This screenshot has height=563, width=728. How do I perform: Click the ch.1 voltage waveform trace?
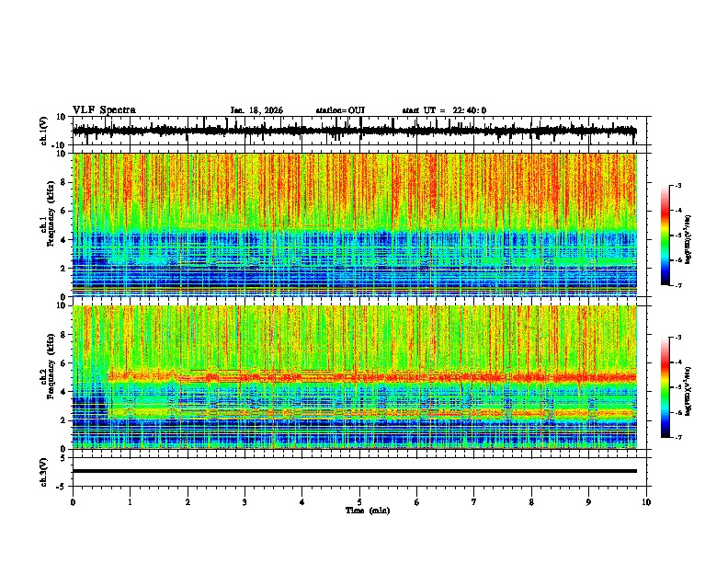pos(355,131)
